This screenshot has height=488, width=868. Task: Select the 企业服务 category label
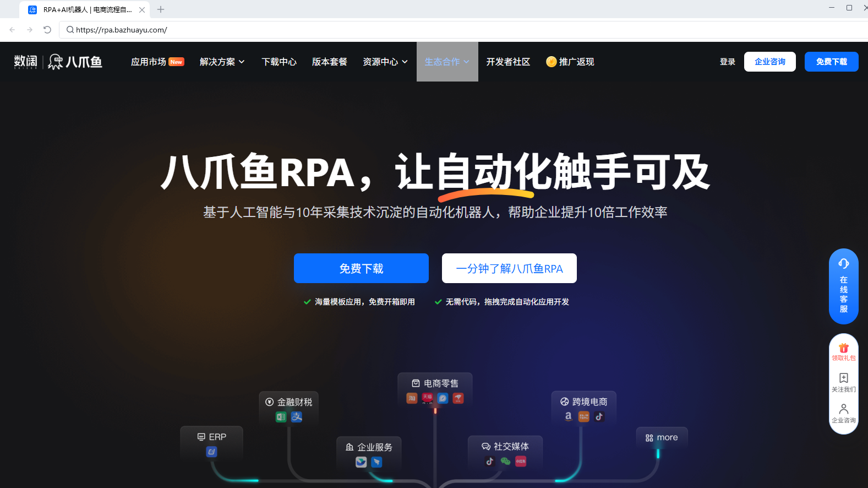click(x=375, y=447)
